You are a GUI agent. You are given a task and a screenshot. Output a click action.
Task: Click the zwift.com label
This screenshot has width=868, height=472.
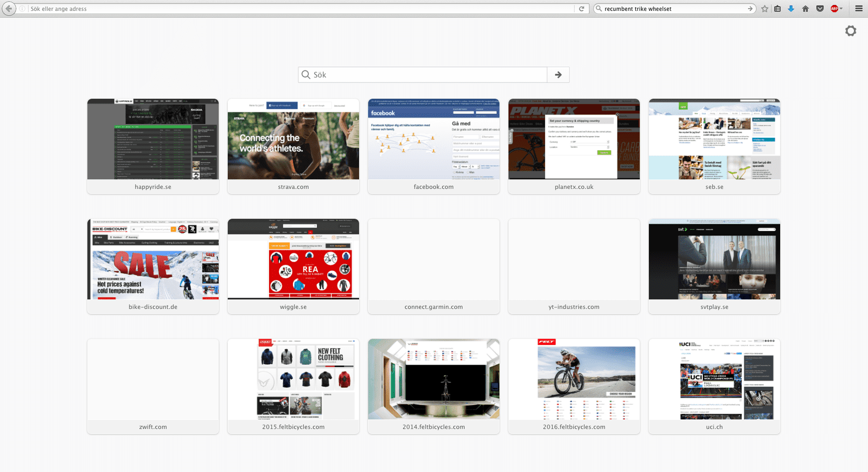tap(153, 427)
